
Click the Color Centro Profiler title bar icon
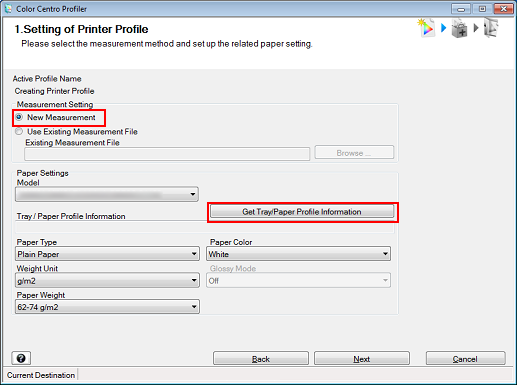pyautogui.click(x=8, y=9)
